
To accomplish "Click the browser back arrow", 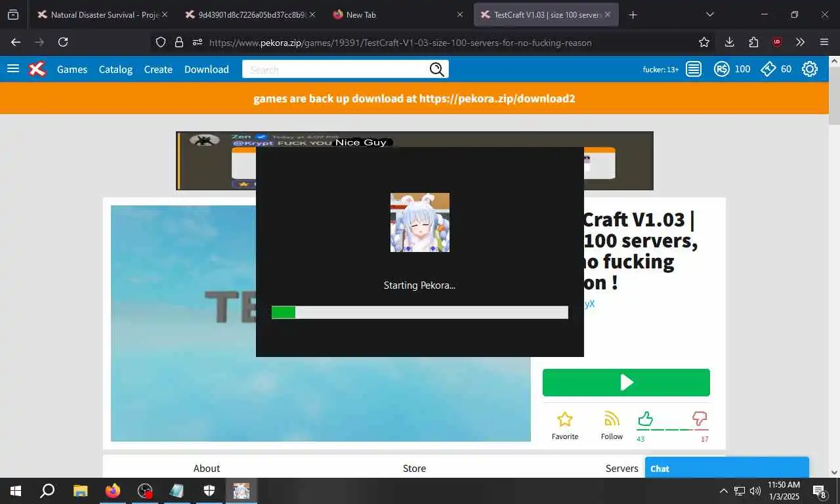I will 16,42.
